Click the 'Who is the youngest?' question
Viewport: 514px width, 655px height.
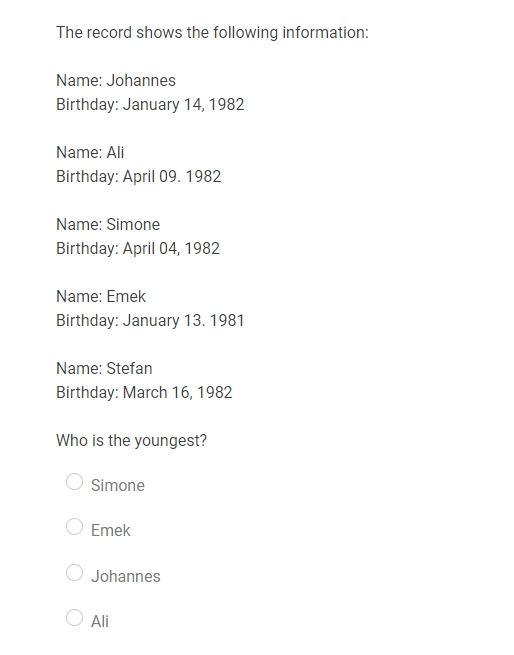132,441
